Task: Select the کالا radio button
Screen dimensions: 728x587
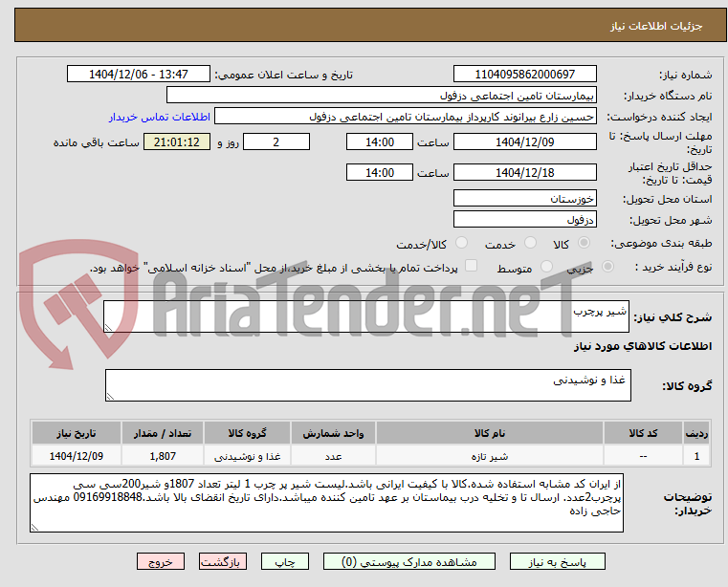Action: (x=584, y=243)
